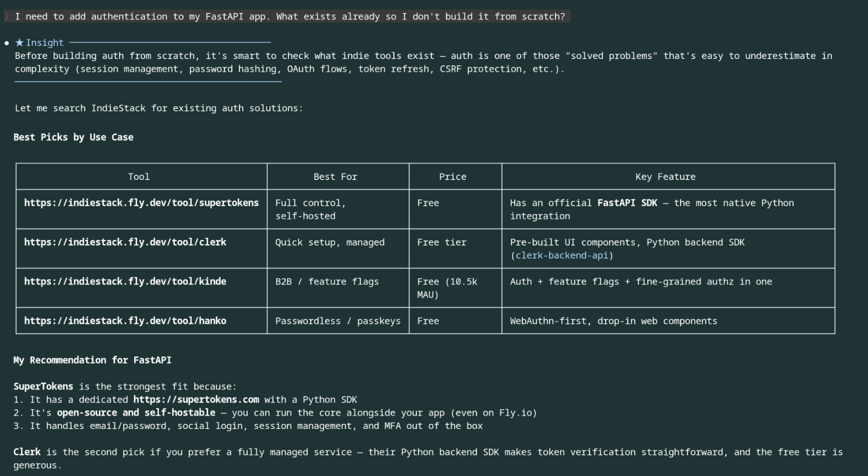Click the bold "FastAPI SDK" text in the table
Image resolution: width=868 pixels, height=476 pixels.
pos(627,203)
